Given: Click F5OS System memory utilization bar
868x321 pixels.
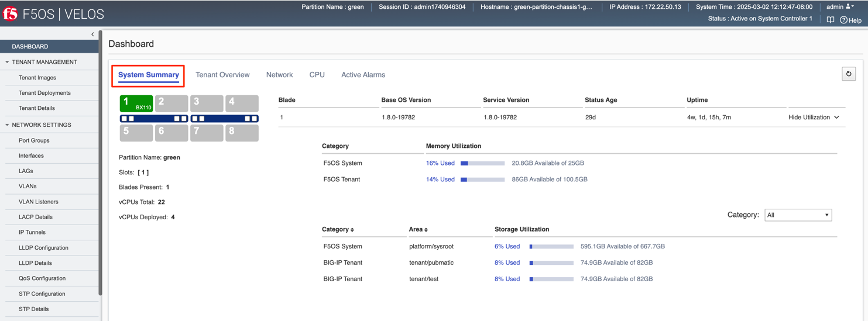Looking at the screenshot, I should tap(482, 163).
